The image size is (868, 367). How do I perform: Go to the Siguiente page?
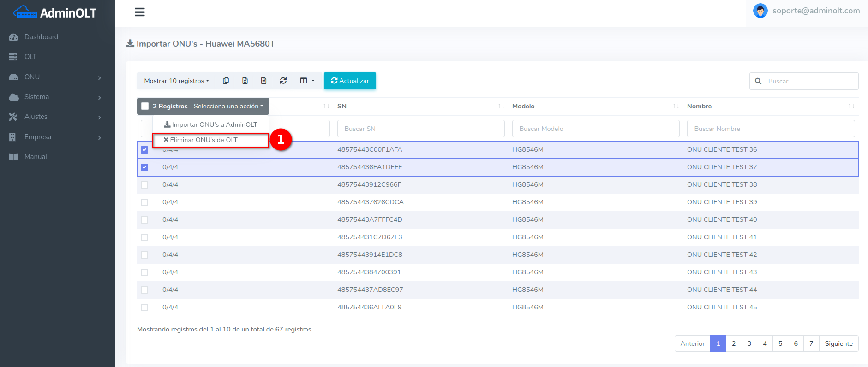point(838,343)
